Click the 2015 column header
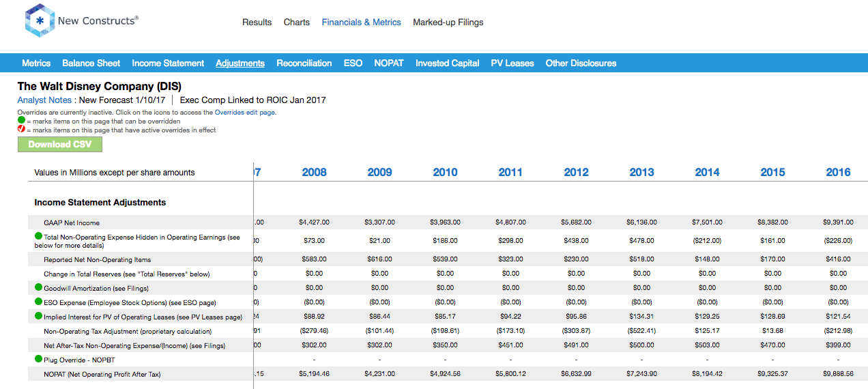Image resolution: width=868 pixels, height=389 pixels. pyautogui.click(x=772, y=172)
